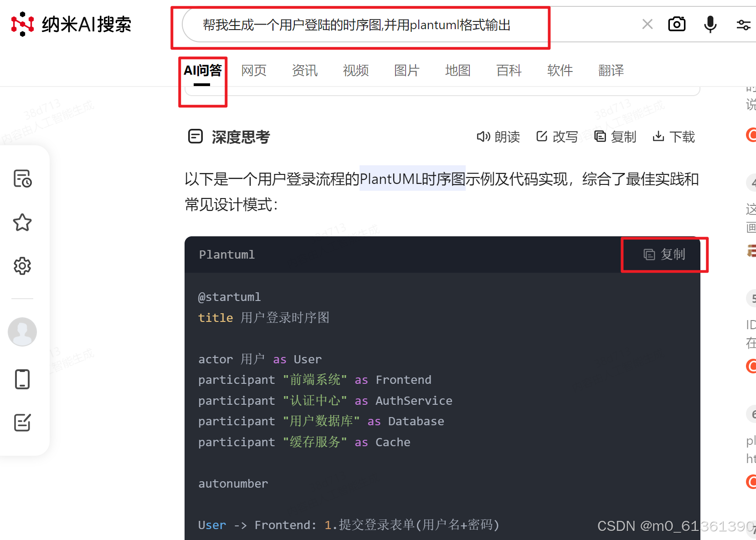The image size is (756, 540).
Task: Open image search via camera icon
Action: pyautogui.click(x=677, y=24)
